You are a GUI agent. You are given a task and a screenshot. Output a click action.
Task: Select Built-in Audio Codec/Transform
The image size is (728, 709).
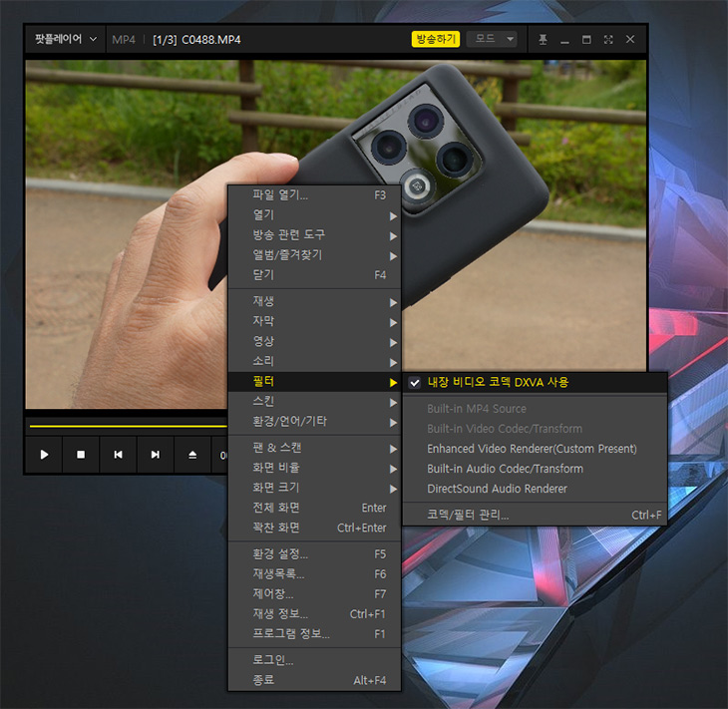coord(536,469)
